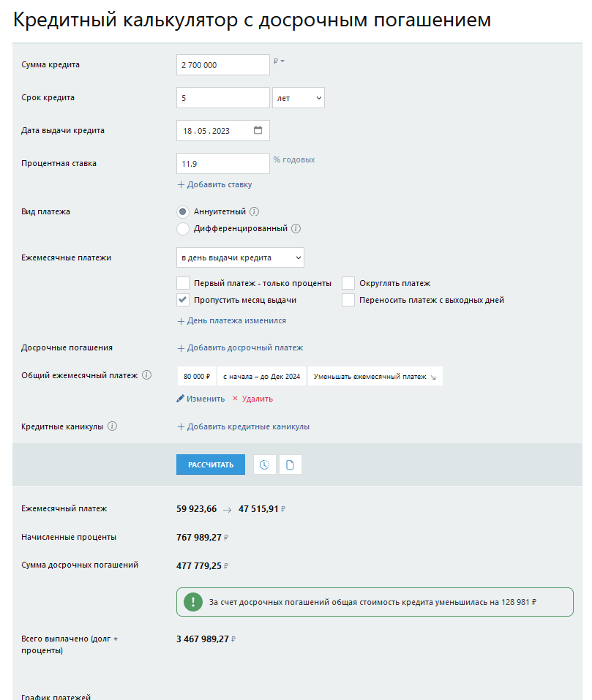Click info icon next to Дифференцированный

[x=296, y=228]
